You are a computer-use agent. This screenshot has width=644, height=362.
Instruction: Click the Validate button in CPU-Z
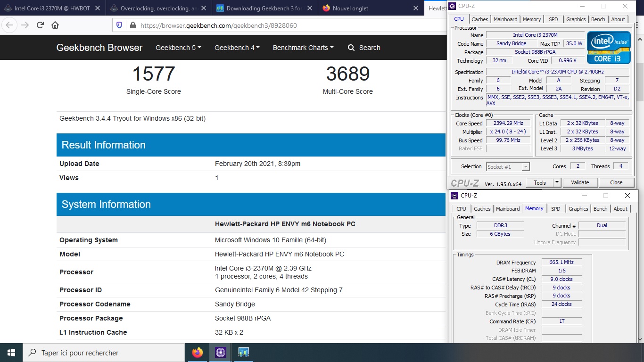pos(580,182)
